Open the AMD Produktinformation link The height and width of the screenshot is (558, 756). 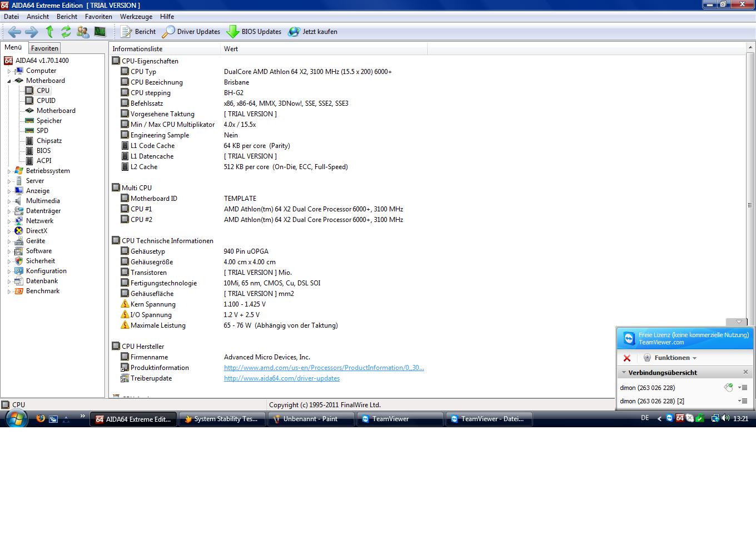coord(324,368)
